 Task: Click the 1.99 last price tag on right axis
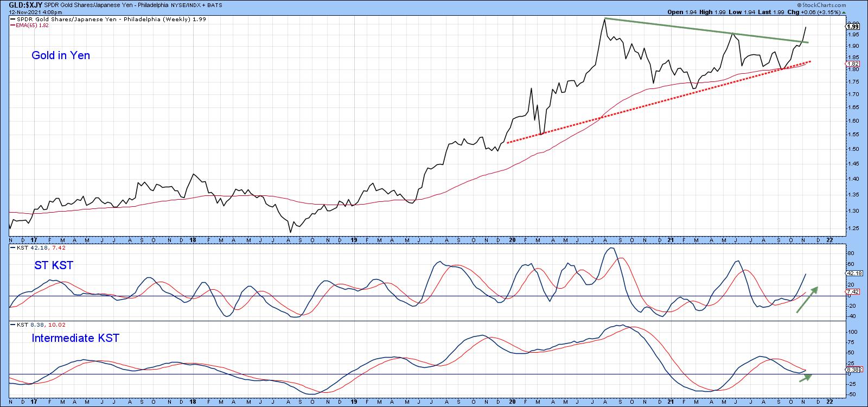pyautogui.click(x=853, y=27)
